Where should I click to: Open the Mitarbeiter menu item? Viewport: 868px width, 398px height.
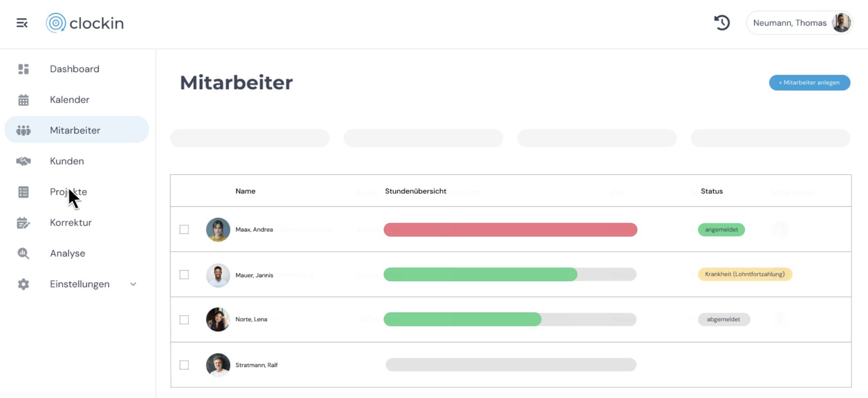[75, 130]
